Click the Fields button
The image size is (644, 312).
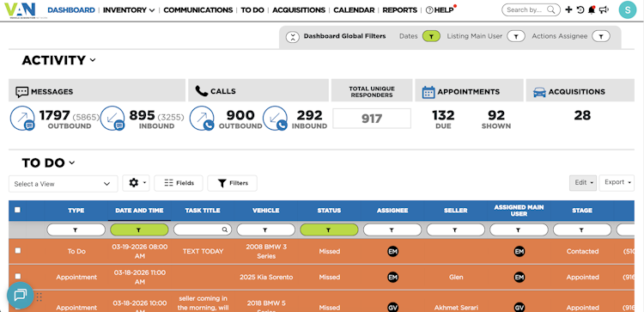click(x=179, y=183)
